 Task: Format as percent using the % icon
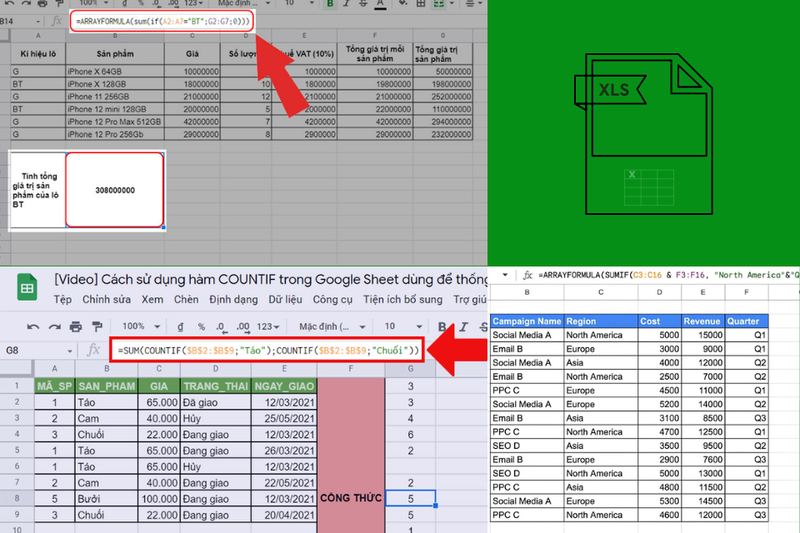(x=202, y=326)
